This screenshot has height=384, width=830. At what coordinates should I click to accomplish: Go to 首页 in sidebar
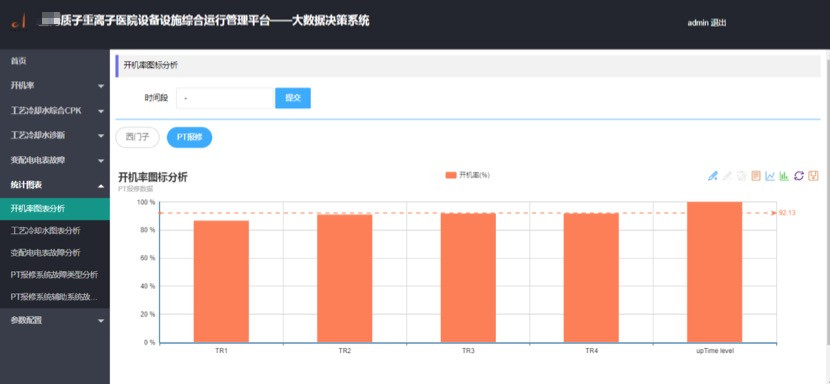pos(55,61)
